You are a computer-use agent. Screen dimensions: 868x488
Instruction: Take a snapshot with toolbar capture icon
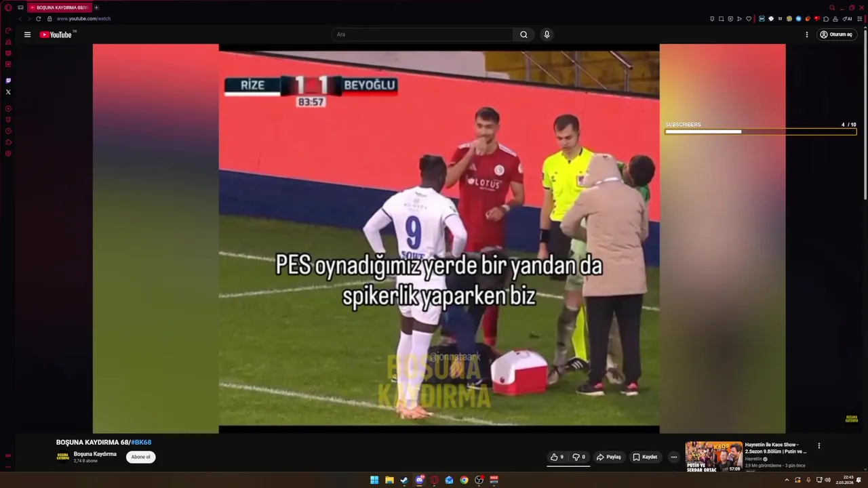pos(722,19)
